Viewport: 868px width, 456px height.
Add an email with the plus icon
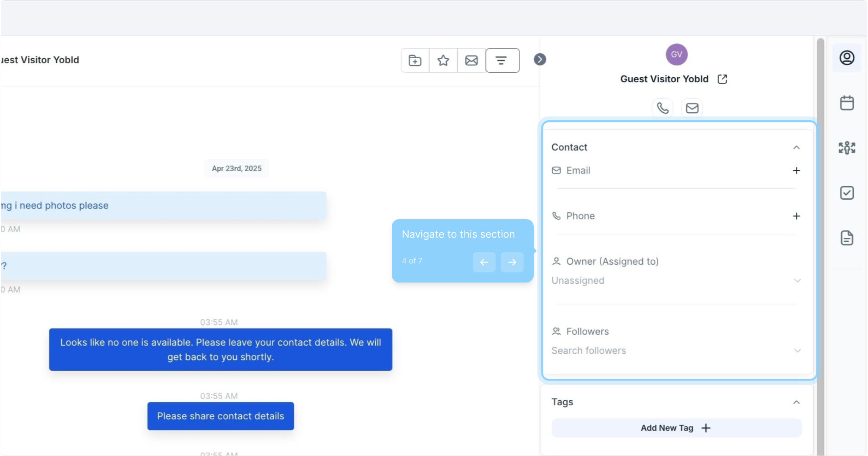(796, 171)
